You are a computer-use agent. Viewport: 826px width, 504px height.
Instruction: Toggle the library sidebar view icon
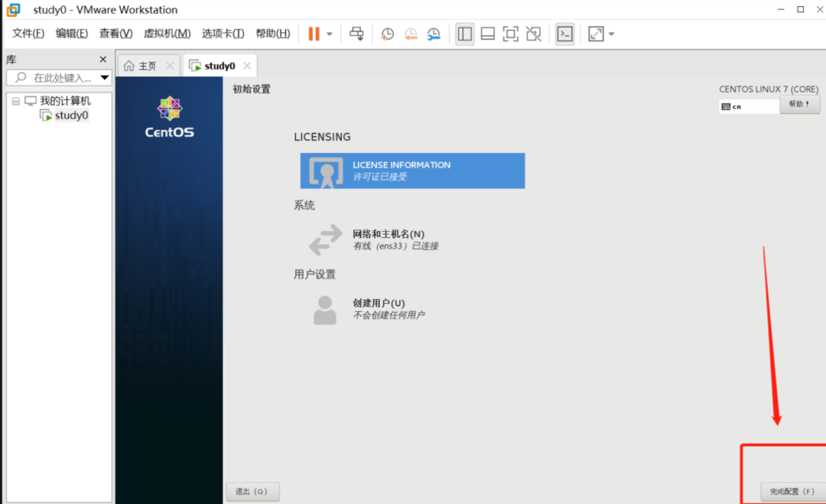[x=465, y=34]
